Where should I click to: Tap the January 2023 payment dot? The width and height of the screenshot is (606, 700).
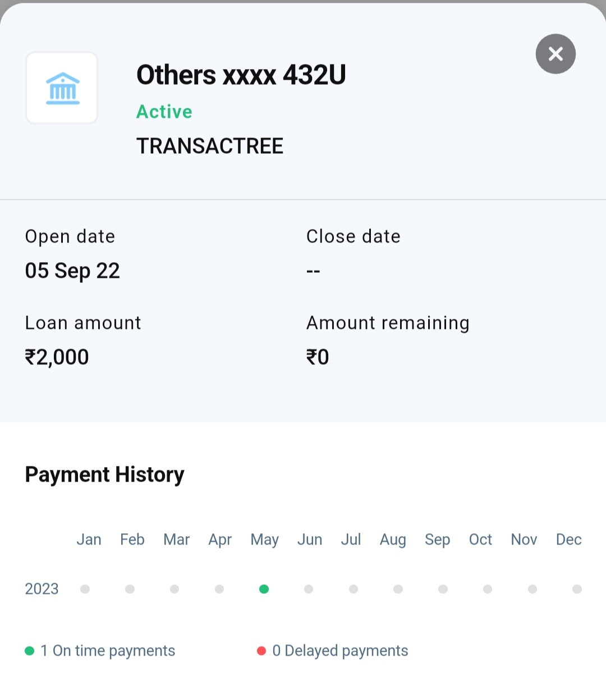point(85,589)
